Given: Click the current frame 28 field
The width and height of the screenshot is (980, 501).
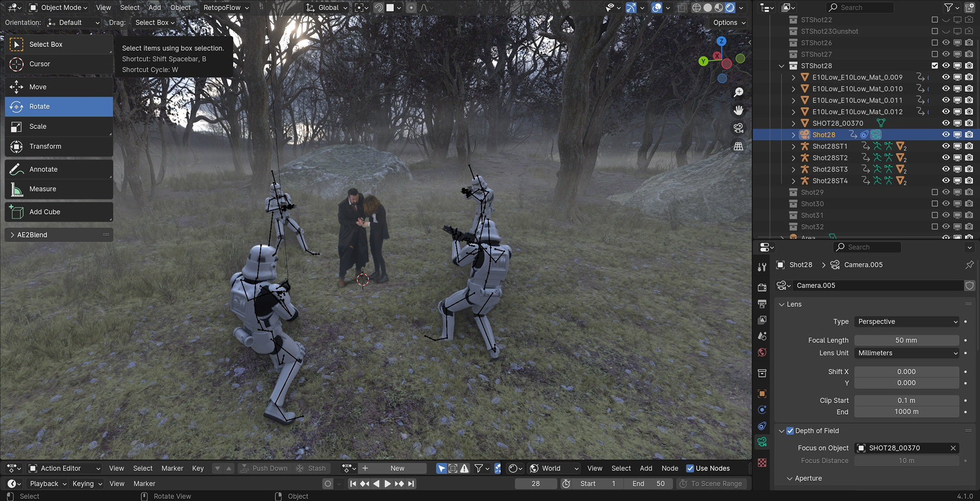Looking at the screenshot, I should [535, 484].
